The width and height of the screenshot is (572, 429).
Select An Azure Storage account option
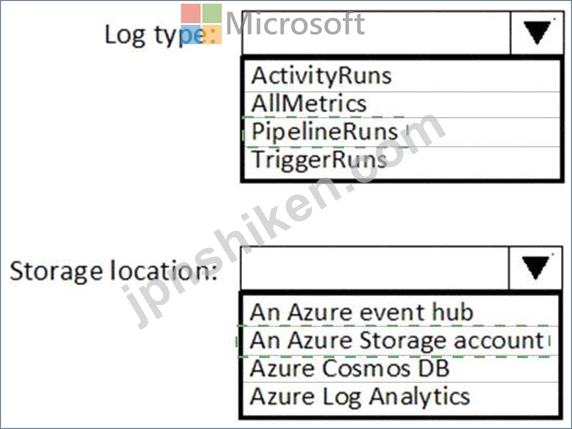(401, 341)
